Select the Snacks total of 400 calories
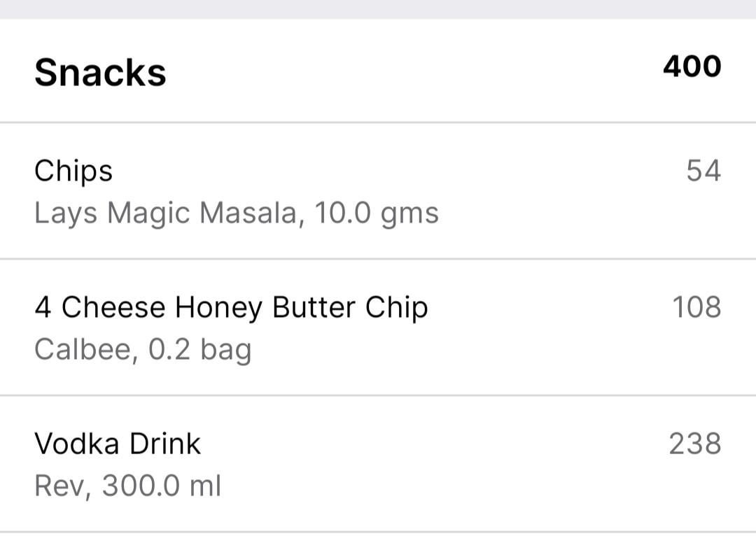The width and height of the screenshot is (756, 536). pyautogui.click(x=692, y=66)
